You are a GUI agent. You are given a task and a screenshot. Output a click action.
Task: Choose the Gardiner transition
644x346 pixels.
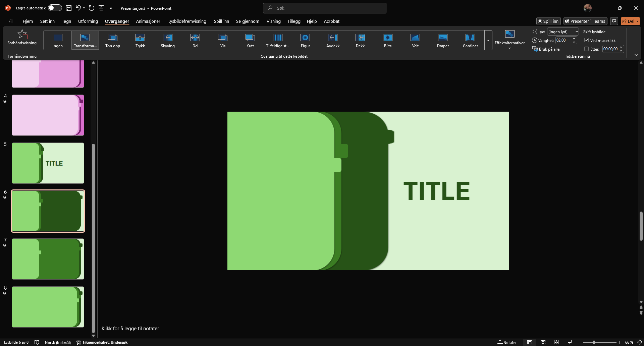(x=470, y=40)
